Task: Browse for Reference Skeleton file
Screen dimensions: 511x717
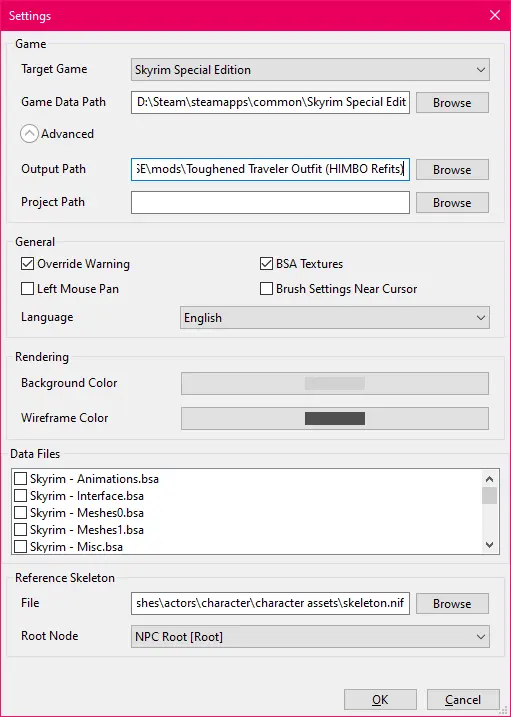Action: (452, 604)
